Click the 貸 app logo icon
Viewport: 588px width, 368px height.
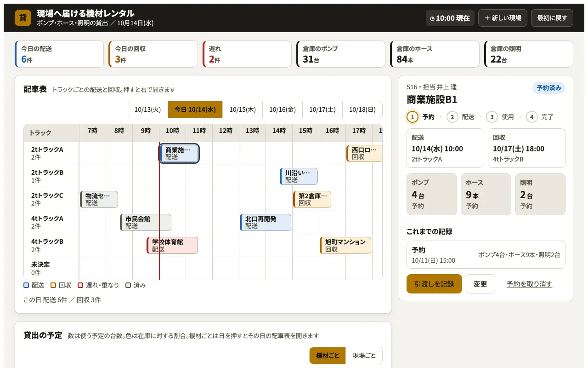(x=23, y=18)
